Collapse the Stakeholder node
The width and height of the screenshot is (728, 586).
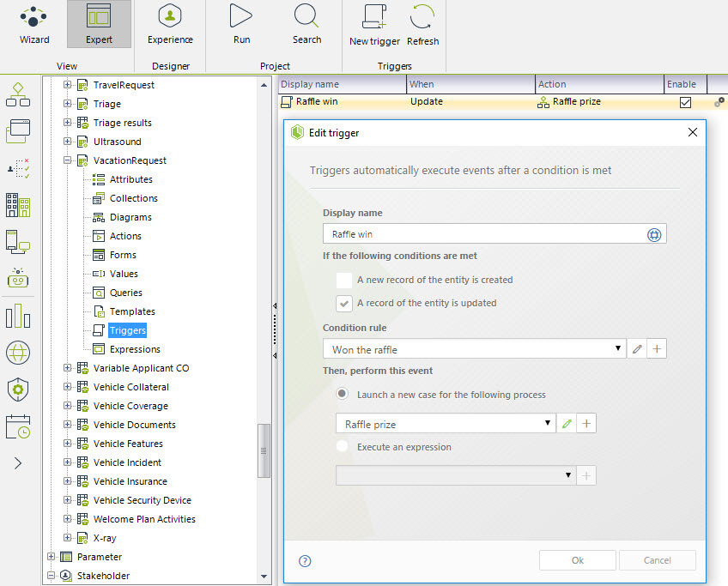pyautogui.click(x=51, y=576)
